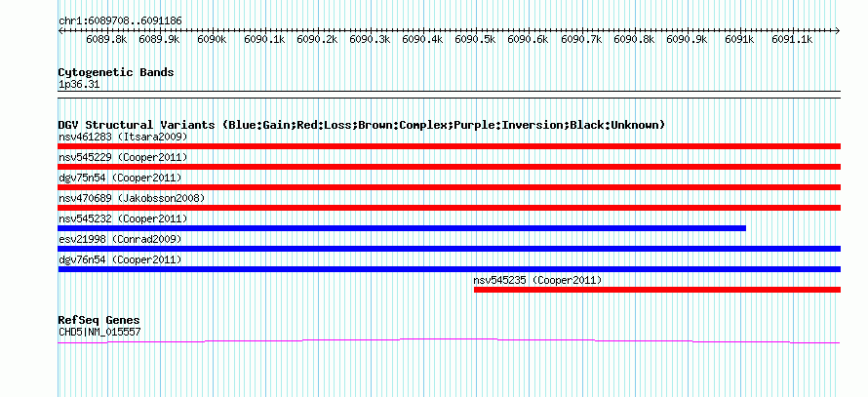Open variant label nsv461283 (Itsara2009)
The height and width of the screenshot is (397, 868).
pos(123,137)
